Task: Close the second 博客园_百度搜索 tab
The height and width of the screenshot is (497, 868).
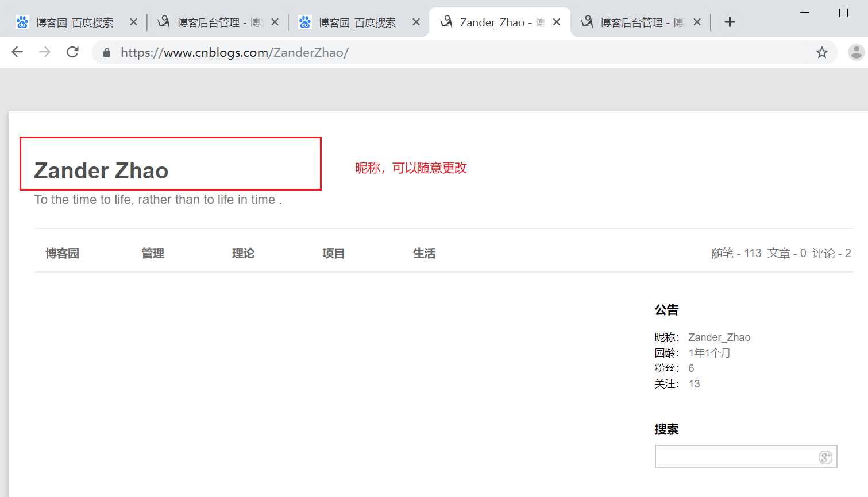Action: pos(416,22)
